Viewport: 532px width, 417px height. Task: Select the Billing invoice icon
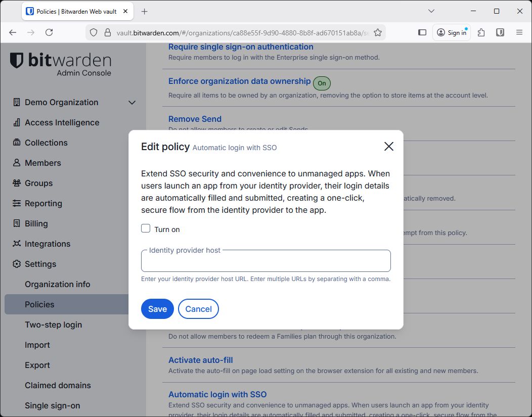pyautogui.click(x=15, y=223)
